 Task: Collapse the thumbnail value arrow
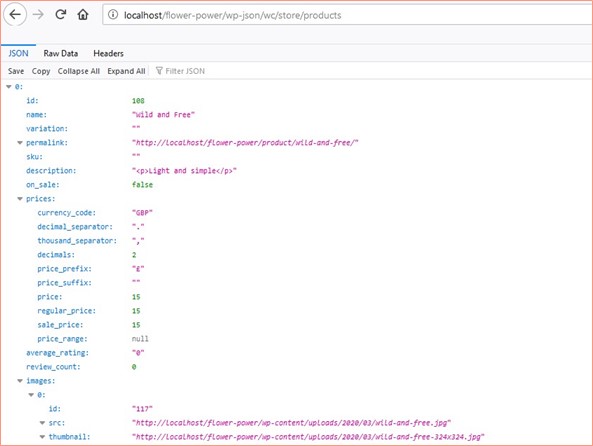tap(42, 437)
